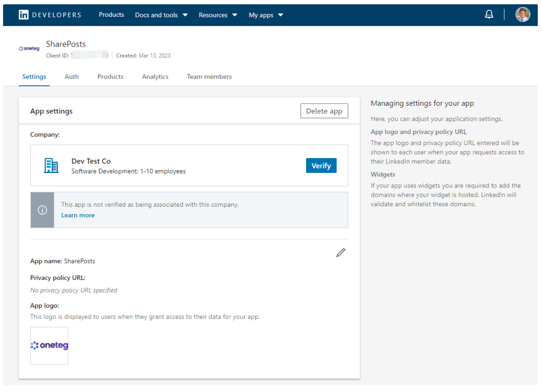The height and width of the screenshot is (392, 542).
Task: Click the blue Verify button
Action: (321, 166)
